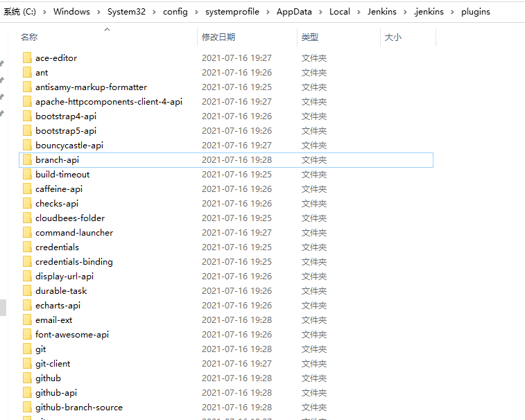Expand the chevron after Jenkins breadcrumb

(405, 12)
